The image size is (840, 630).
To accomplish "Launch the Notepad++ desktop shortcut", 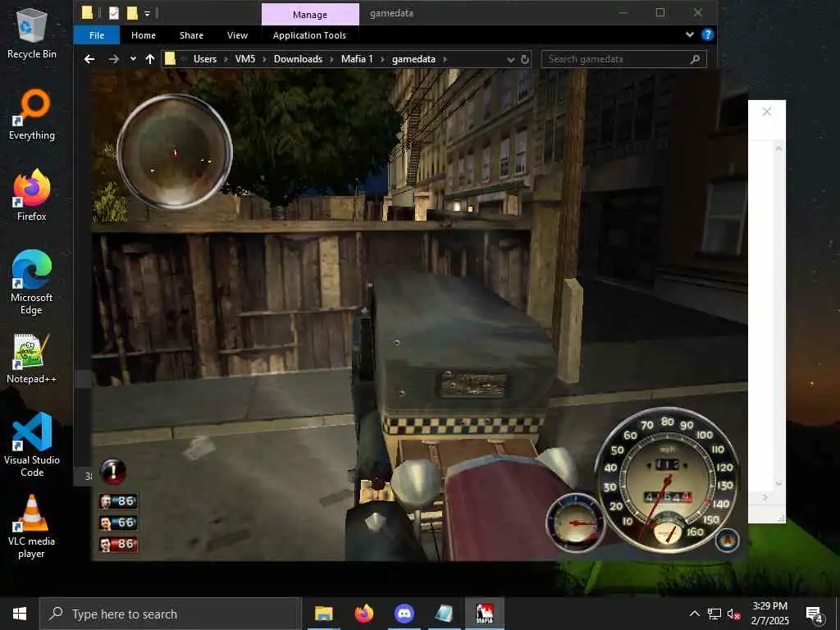I will 32,358.
